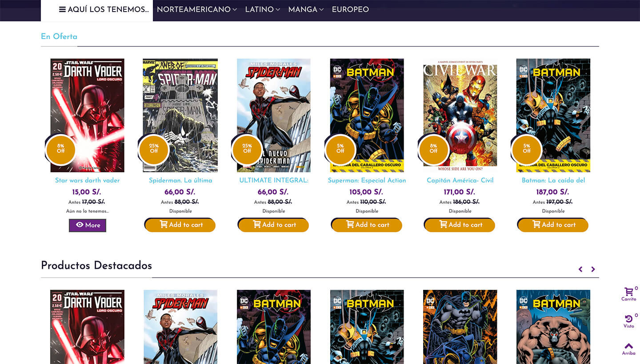Image resolution: width=640 pixels, height=364 pixels.
Task: Open the Europeo menu item
Action: 350,10
